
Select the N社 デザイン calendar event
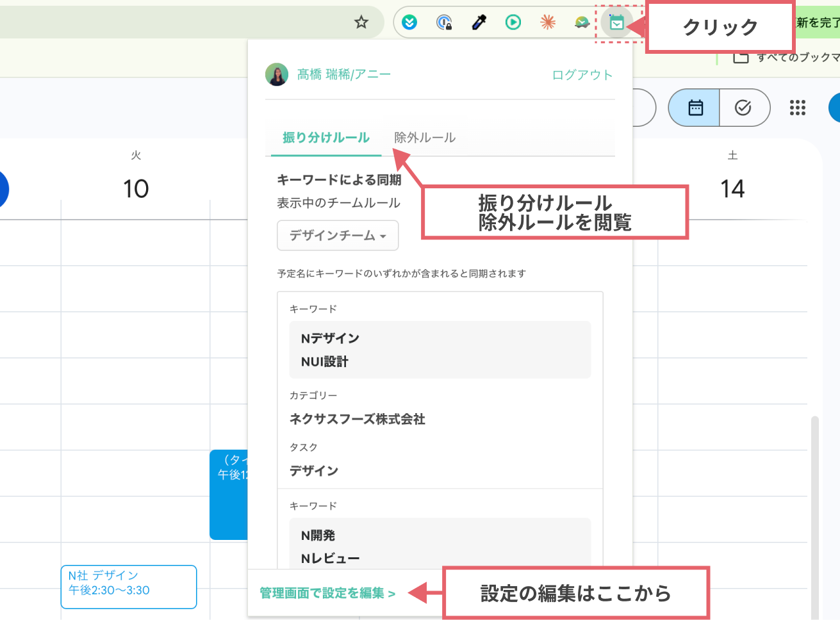pyautogui.click(x=128, y=586)
